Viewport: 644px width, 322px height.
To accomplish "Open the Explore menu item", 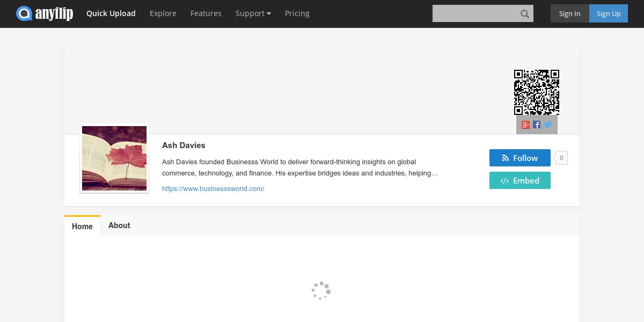I will (x=163, y=13).
